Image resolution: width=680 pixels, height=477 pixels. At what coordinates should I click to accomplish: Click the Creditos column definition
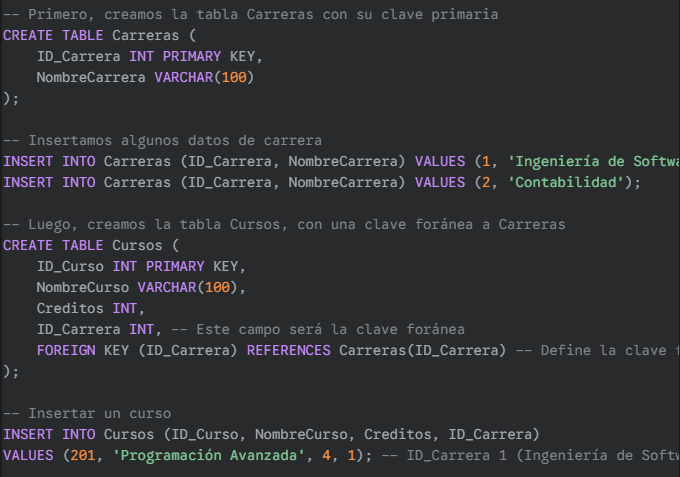pyautogui.click(x=90, y=308)
